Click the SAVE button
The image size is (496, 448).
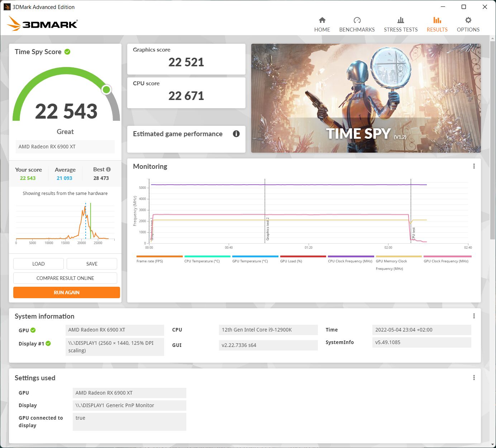point(92,264)
